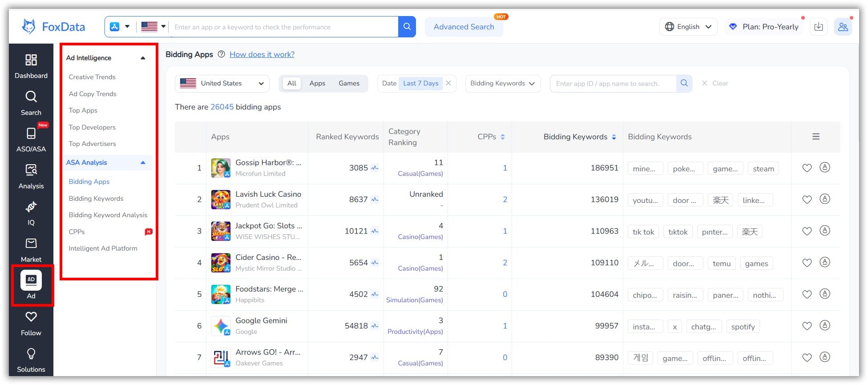
Task: Click the Advanced Search button
Action: pyautogui.click(x=464, y=27)
